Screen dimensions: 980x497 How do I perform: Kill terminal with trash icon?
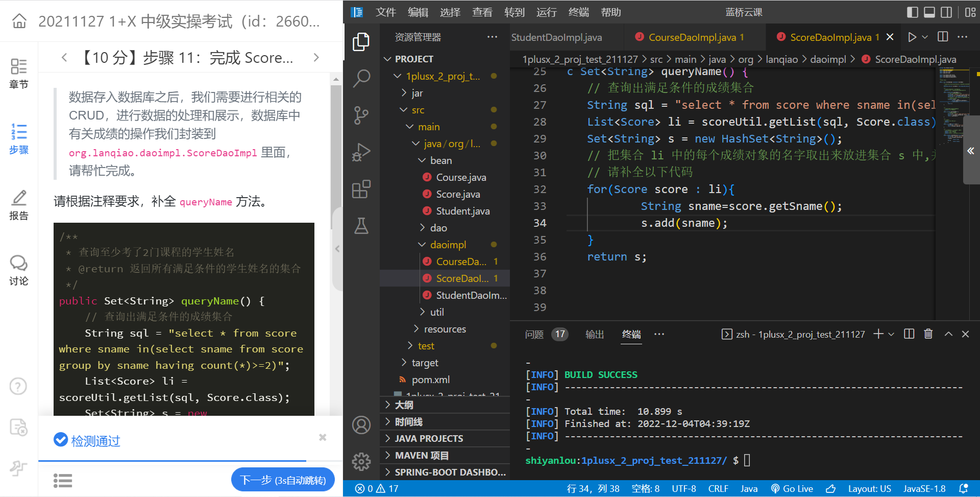point(928,334)
